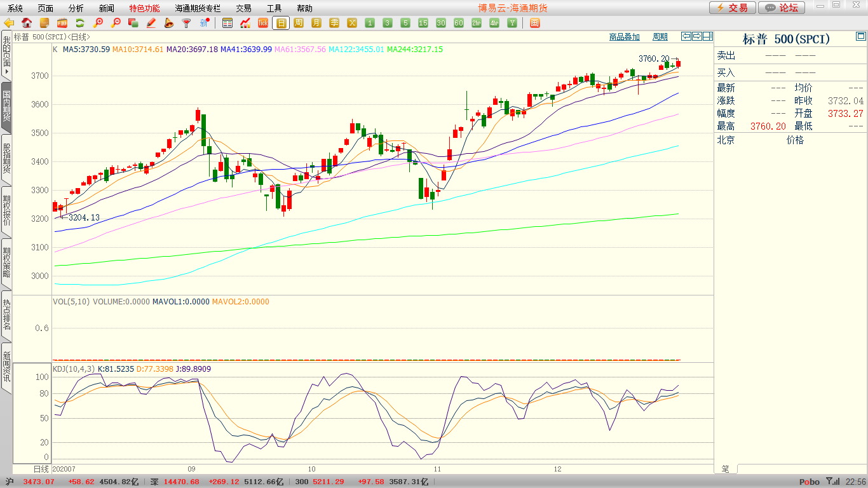868x488 pixels.
Task: Select 2hr period icon
Action: 477,23
